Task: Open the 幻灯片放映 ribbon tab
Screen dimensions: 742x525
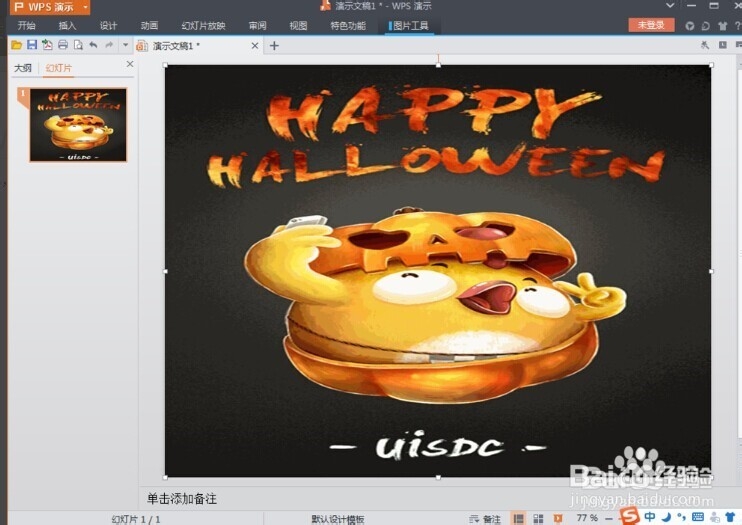Action: [x=203, y=26]
